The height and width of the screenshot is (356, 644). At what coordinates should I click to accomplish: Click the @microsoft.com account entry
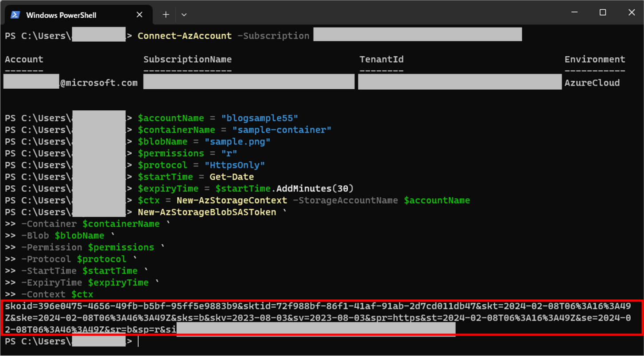pos(98,83)
